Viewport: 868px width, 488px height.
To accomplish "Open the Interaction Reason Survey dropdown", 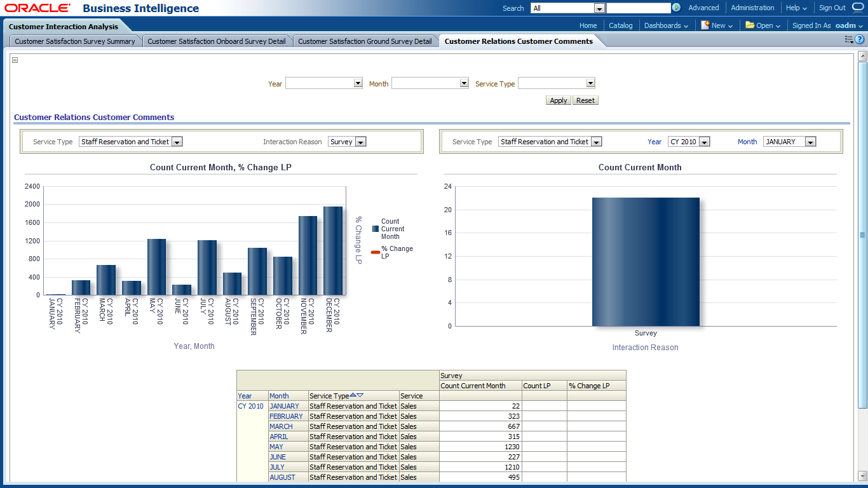I will 360,142.
